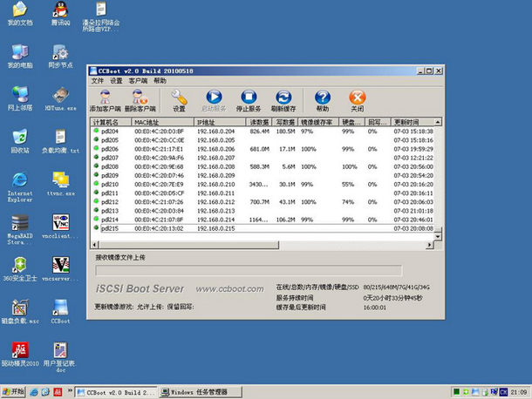Select client row pdl208
Viewport: 532px width, 399px height.
[263, 166]
